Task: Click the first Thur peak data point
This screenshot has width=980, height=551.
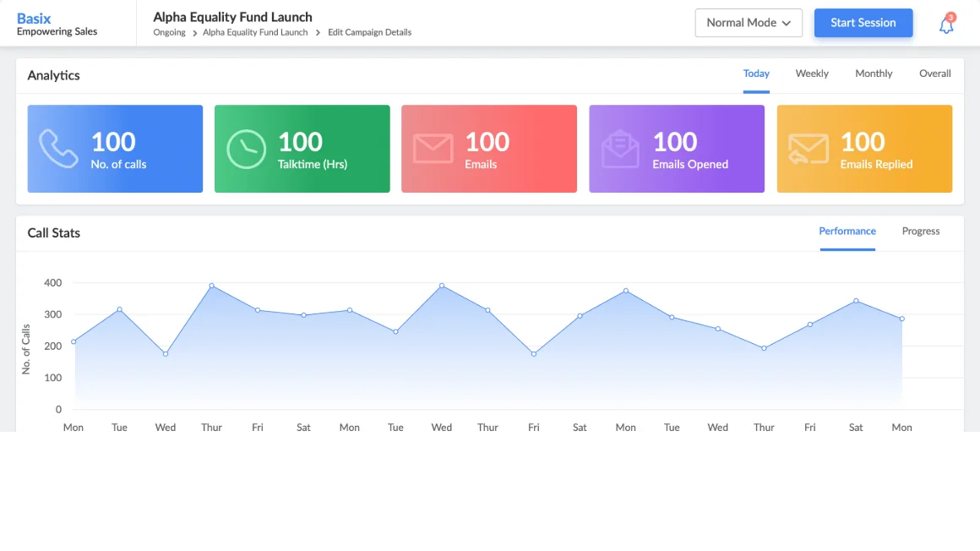Action: [x=212, y=286]
